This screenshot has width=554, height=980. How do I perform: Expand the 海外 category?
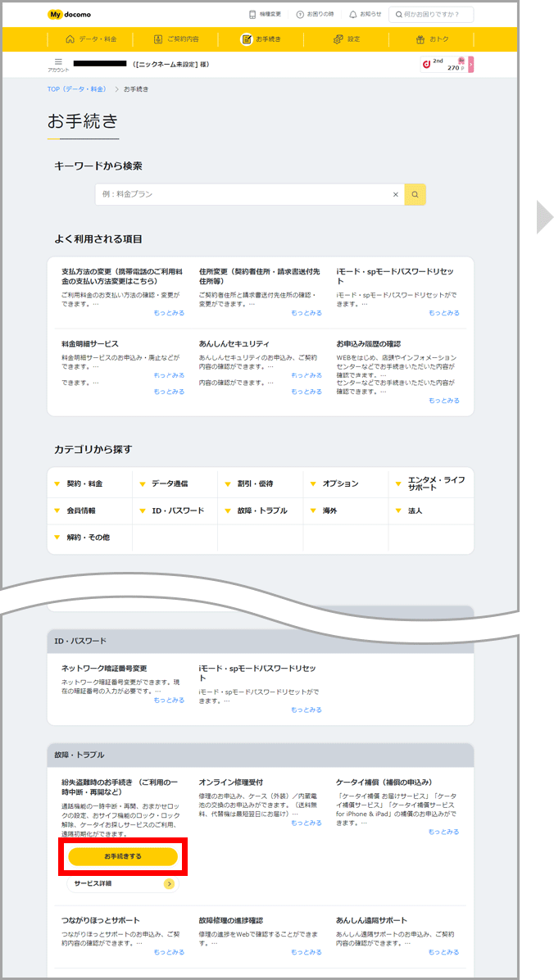click(329, 510)
